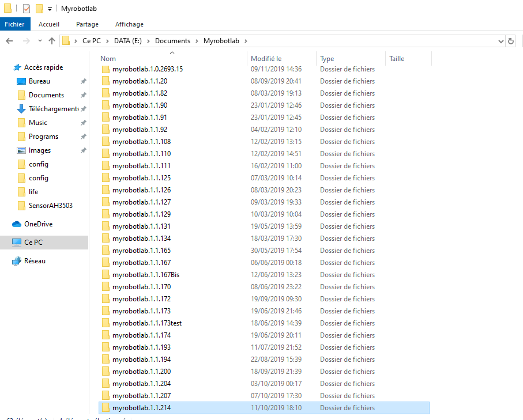
Task: Customize quick access toolbar dropdown arrow
Action: pyautogui.click(x=50, y=9)
